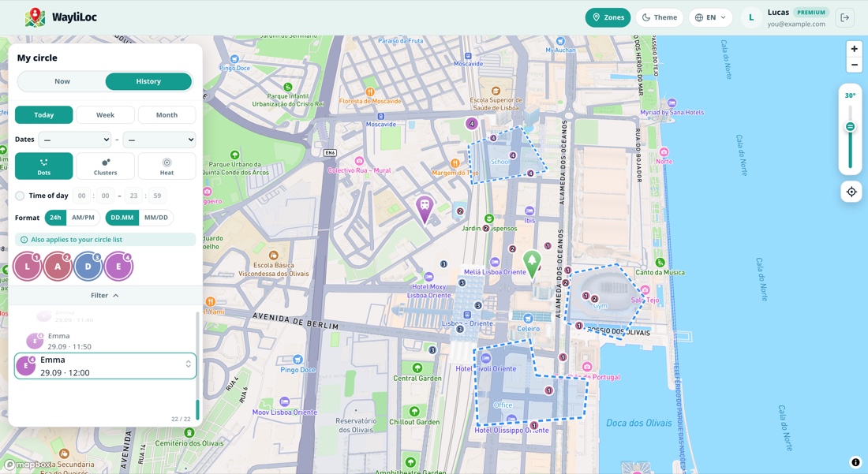This screenshot has height=474, width=868.
Task: Open the Zones panel
Action: point(608,17)
